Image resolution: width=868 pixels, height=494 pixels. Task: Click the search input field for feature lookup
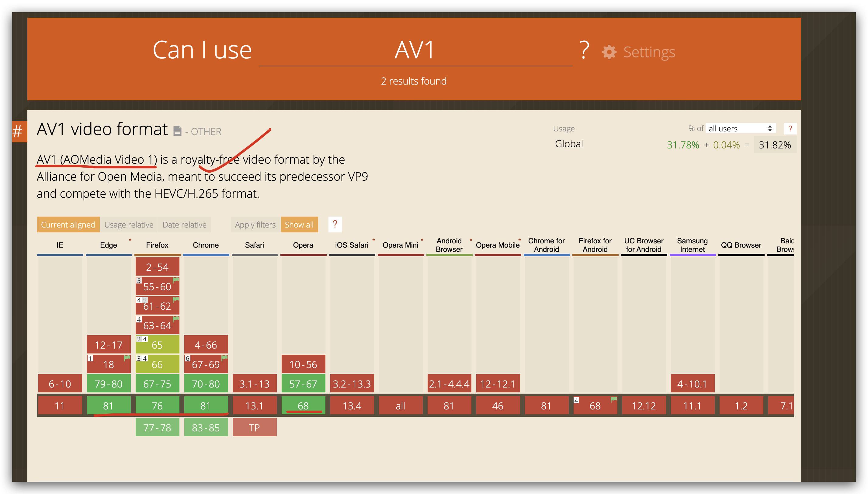pyautogui.click(x=413, y=51)
